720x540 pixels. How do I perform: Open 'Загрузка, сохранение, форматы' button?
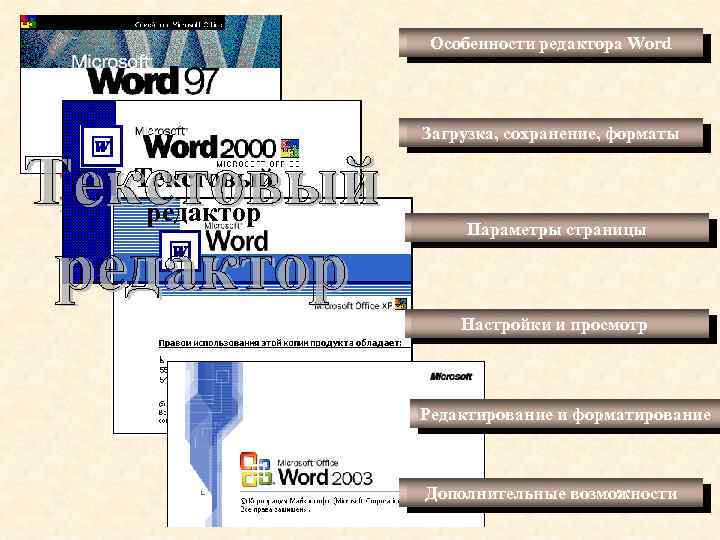click(551, 134)
